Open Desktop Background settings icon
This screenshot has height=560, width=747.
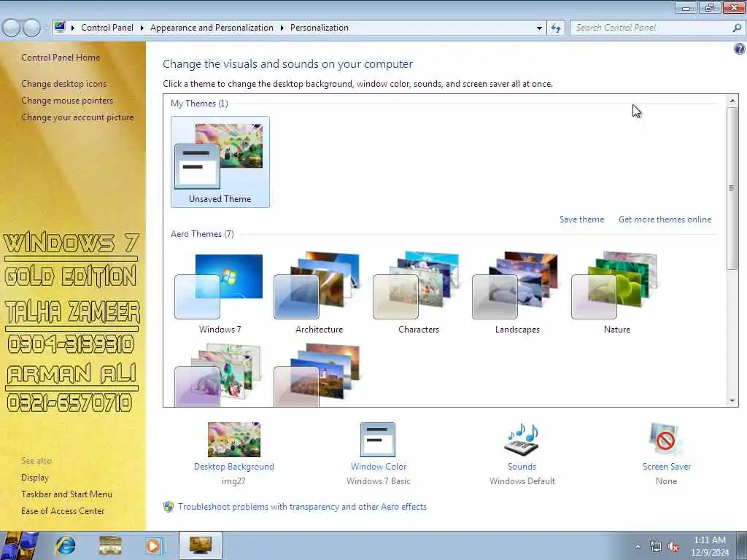tap(234, 440)
